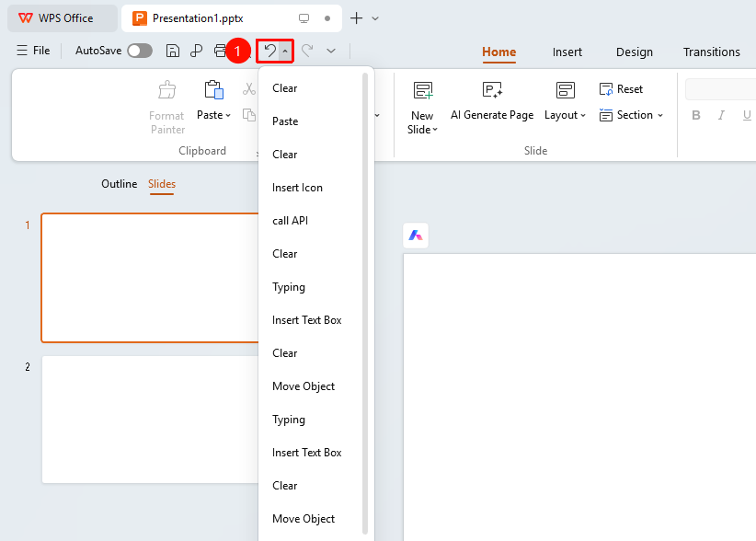Click the Copy icon in Clipboard group
This screenshot has width=756, height=541.
249,115
